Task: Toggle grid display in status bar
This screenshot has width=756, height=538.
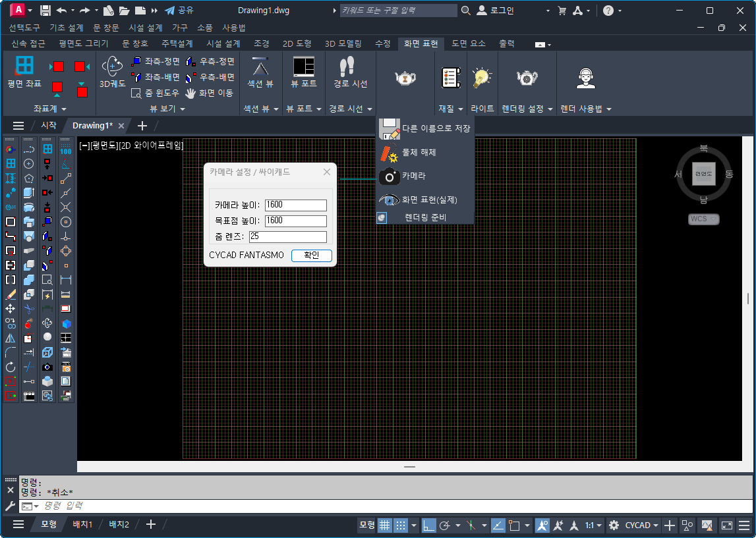Action: (x=384, y=525)
